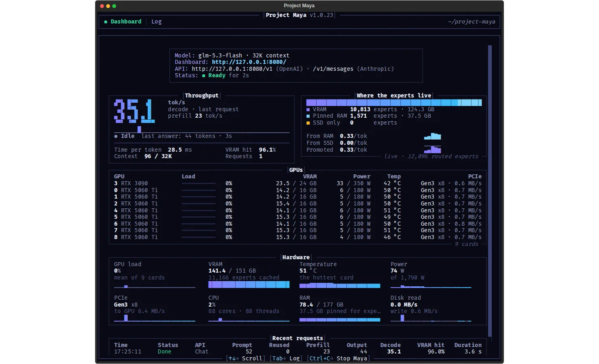The width and height of the screenshot is (599, 364).
Task: Click the Temp column header
Action: coord(394,176)
